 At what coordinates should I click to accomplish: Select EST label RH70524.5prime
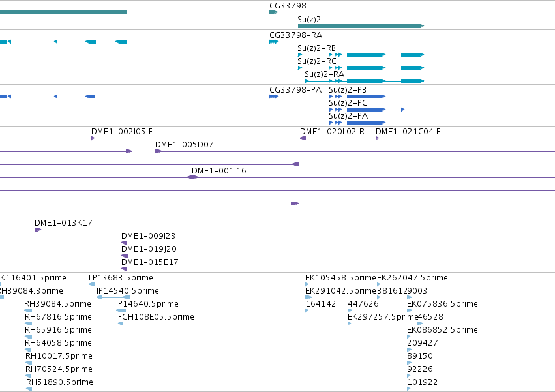(59, 370)
